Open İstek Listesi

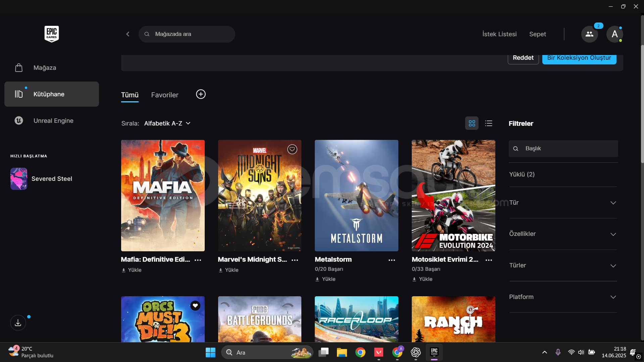(499, 34)
